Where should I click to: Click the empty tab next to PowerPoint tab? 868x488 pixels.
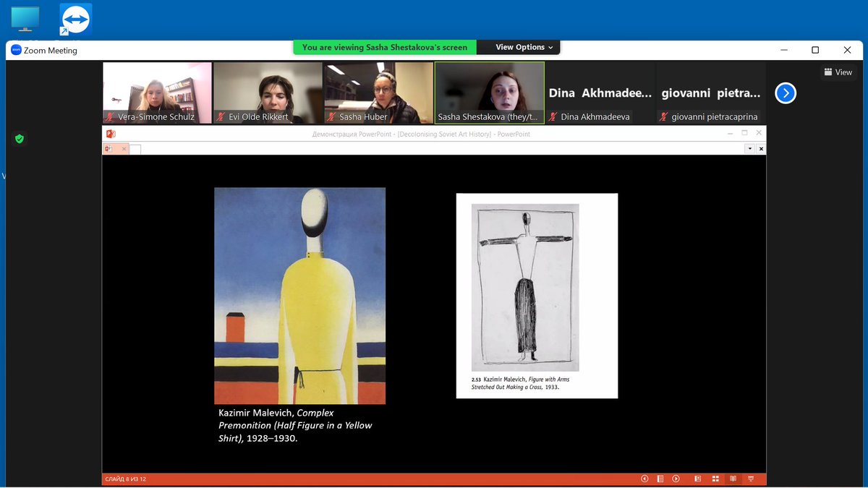pyautogui.click(x=135, y=149)
